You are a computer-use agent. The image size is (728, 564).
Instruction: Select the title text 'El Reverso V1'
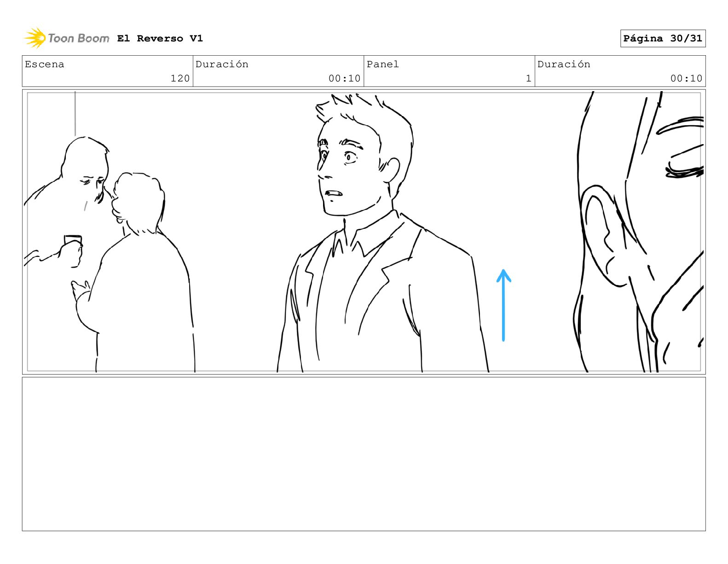pyautogui.click(x=160, y=38)
